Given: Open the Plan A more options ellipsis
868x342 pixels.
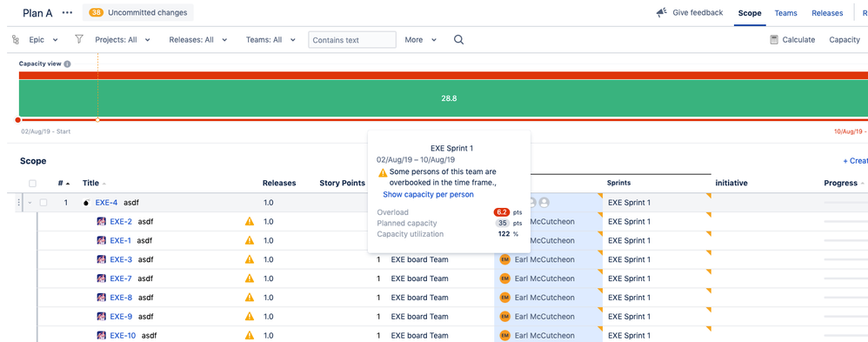Looking at the screenshot, I should (68, 13).
